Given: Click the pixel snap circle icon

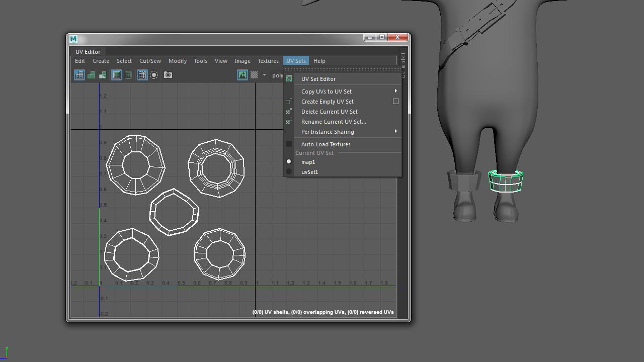Looking at the screenshot, I should (154, 75).
